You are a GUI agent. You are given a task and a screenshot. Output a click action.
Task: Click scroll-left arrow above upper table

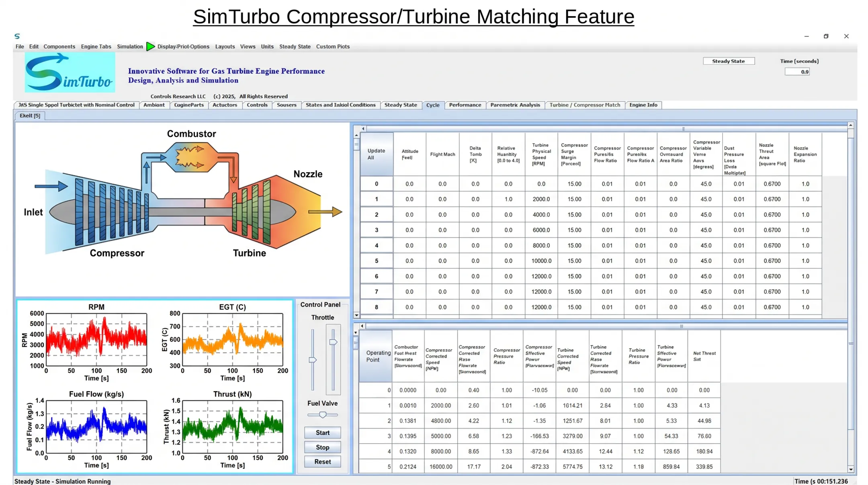(363, 129)
